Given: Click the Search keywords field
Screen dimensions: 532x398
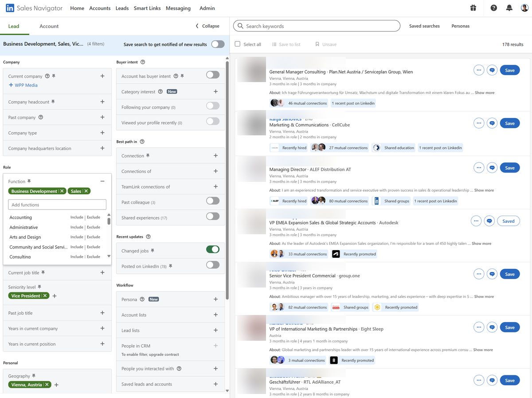Looking at the screenshot, I should click(x=317, y=26).
